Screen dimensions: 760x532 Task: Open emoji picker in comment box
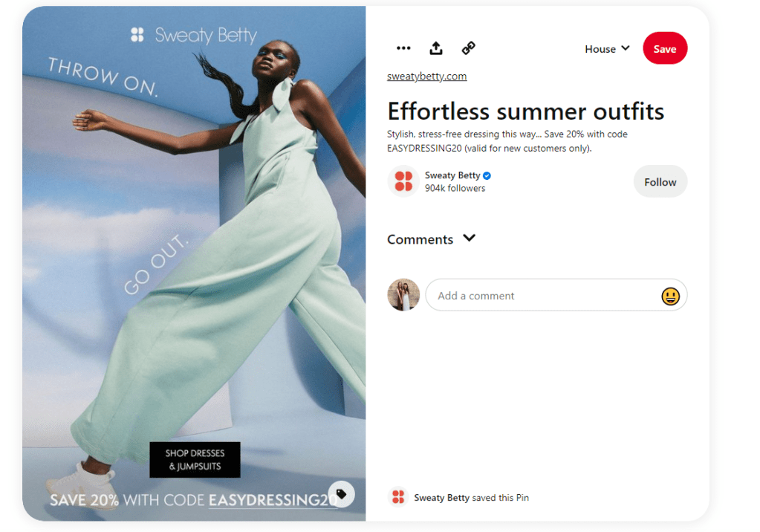point(670,296)
